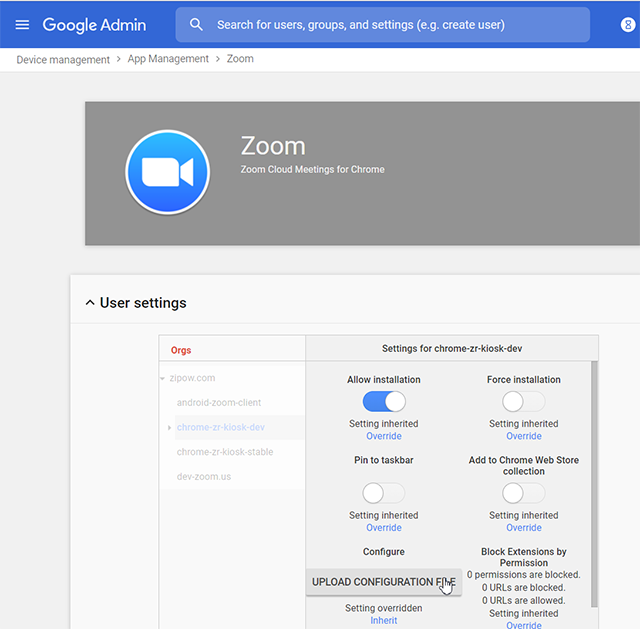Enable the Force installation toggle

(524, 402)
